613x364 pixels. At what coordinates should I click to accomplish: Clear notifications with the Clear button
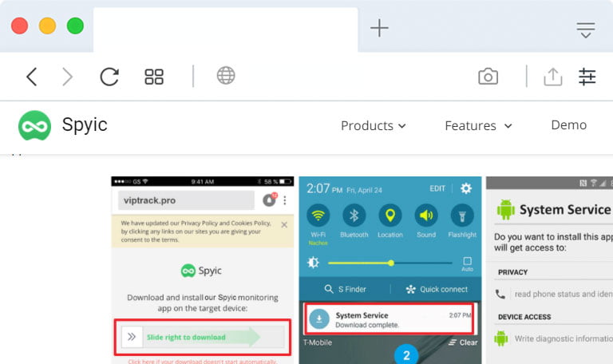point(463,342)
